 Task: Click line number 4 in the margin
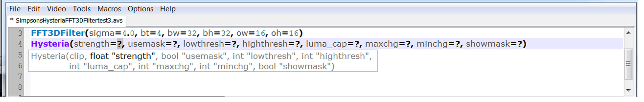(x=20, y=44)
